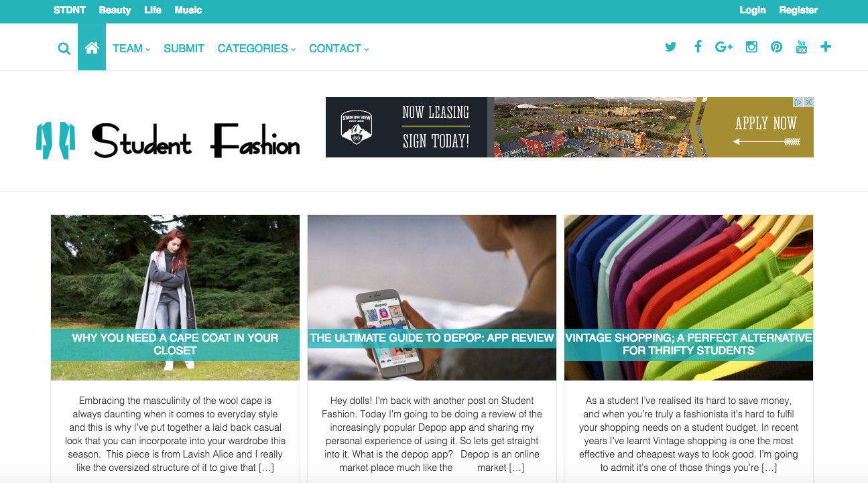Viewport: 868px width, 483px height.
Task: Open the CONTACT dropdown menu
Action: (x=339, y=48)
